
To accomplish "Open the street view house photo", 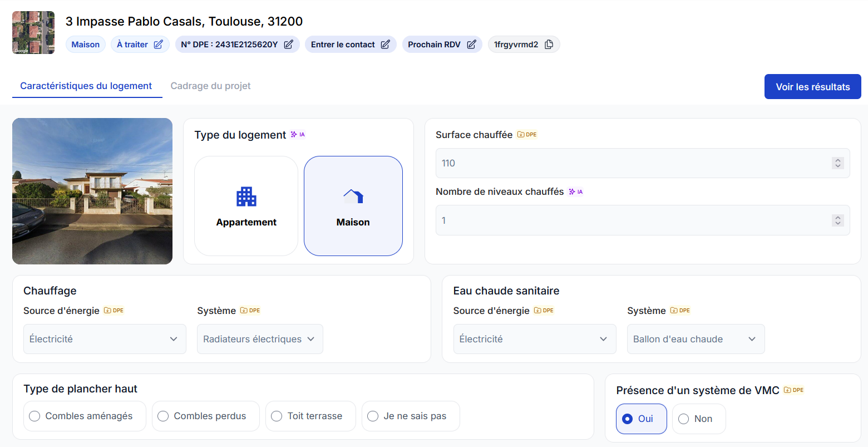I will (x=92, y=191).
